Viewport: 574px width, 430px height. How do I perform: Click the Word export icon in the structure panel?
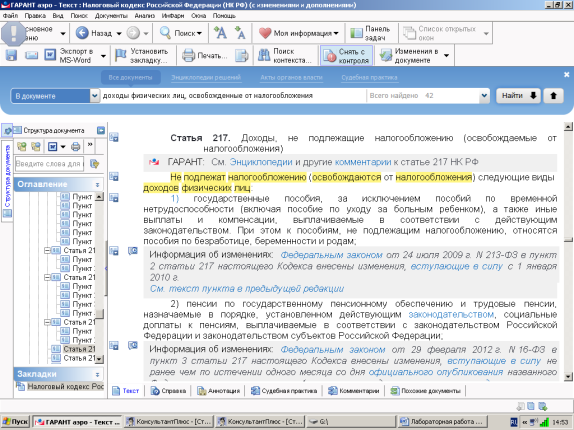(52, 147)
